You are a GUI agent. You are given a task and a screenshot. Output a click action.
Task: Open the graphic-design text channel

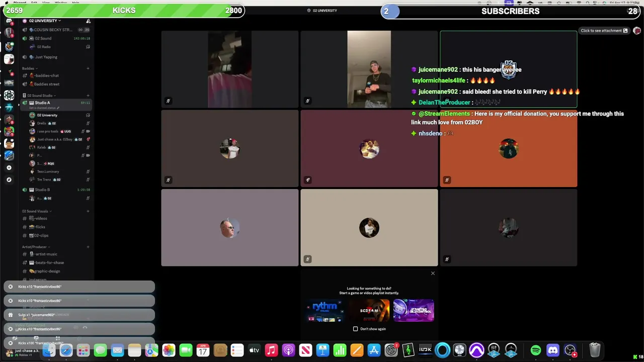coord(55,271)
